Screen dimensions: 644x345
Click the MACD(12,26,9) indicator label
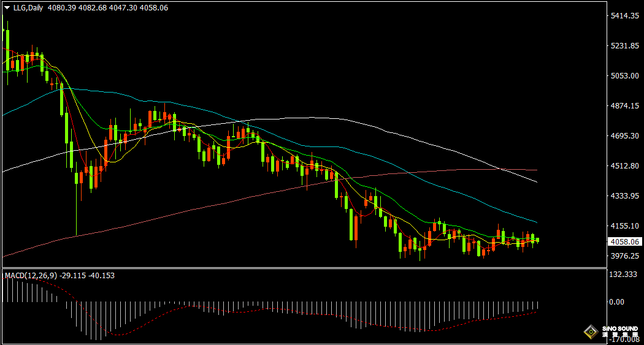[x=31, y=276]
